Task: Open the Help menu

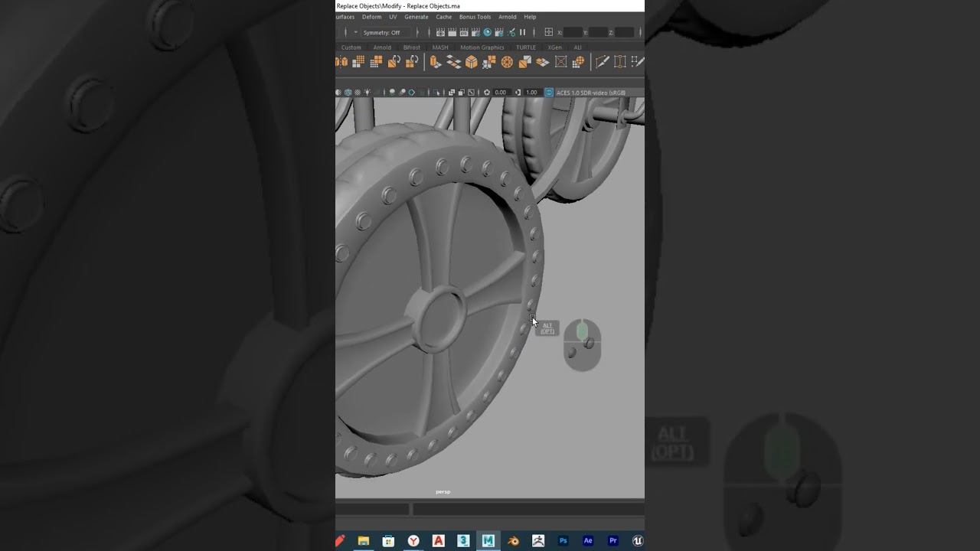Action: coord(530,17)
